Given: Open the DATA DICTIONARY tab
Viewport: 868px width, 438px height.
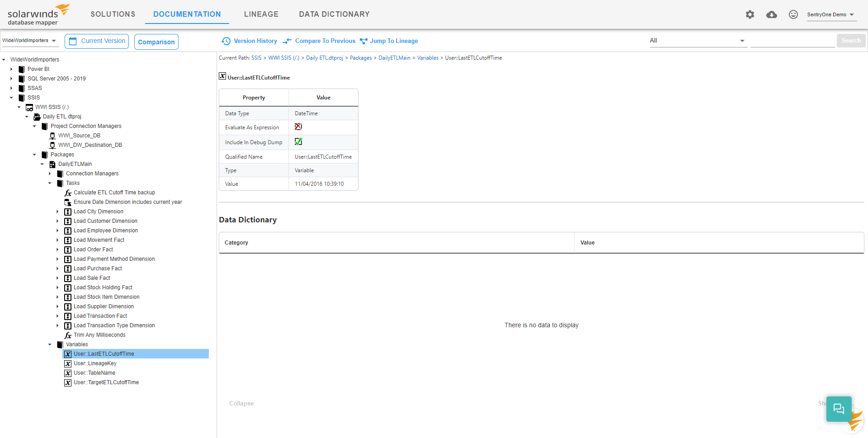Looking at the screenshot, I should pos(335,14).
